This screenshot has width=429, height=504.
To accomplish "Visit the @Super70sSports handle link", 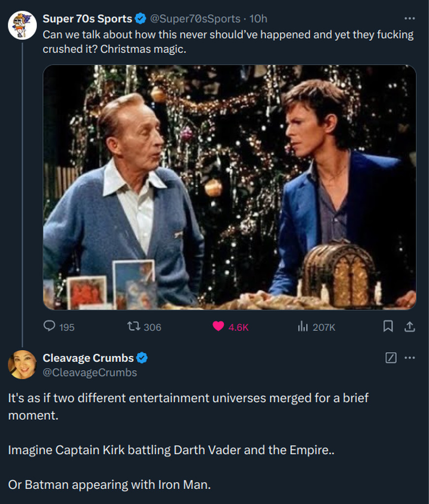I will pyautogui.click(x=195, y=19).
